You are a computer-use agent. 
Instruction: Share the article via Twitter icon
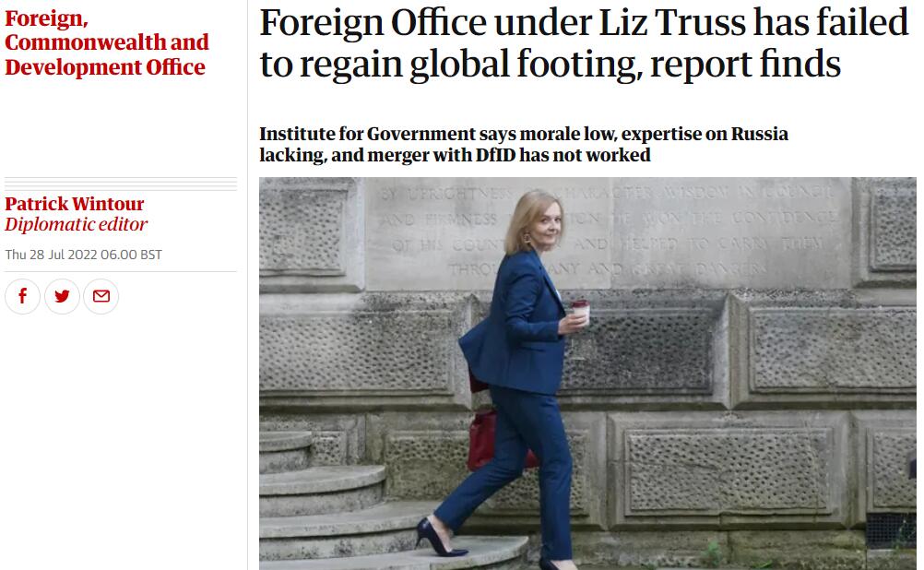tap(62, 296)
